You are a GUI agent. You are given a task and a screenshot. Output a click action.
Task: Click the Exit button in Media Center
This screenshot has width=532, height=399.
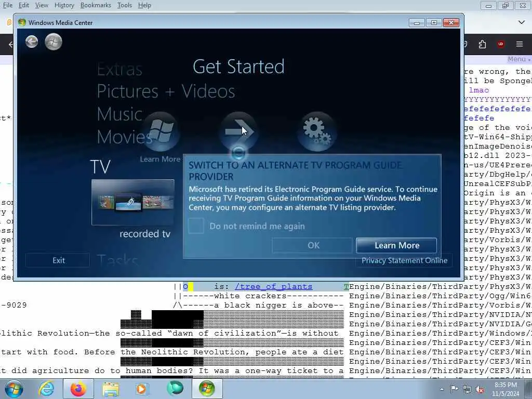(x=58, y=260)
